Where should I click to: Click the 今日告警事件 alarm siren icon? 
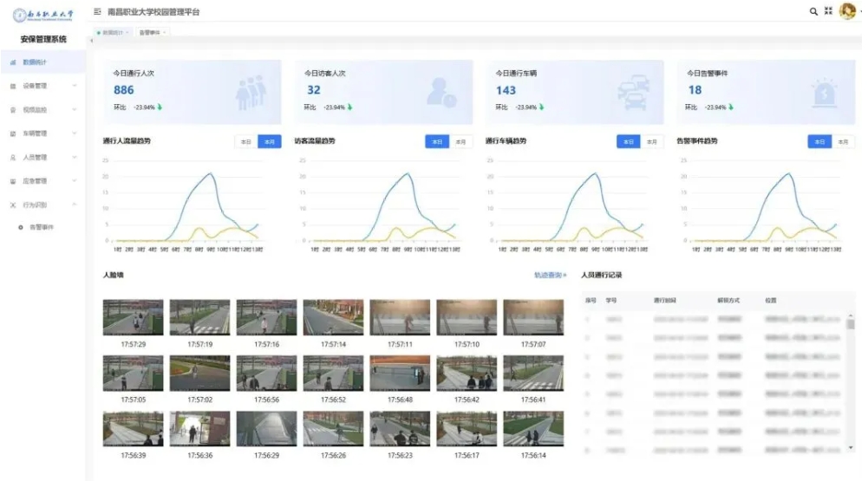point(822,94)
